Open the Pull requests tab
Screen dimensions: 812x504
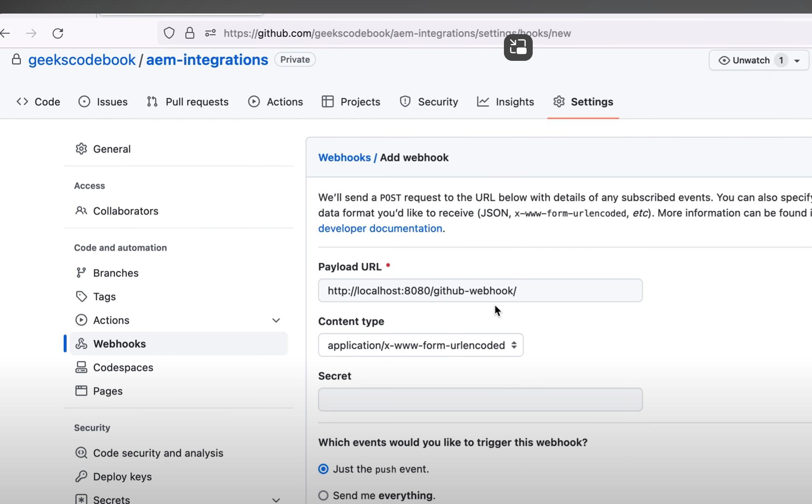pos(188,102)
